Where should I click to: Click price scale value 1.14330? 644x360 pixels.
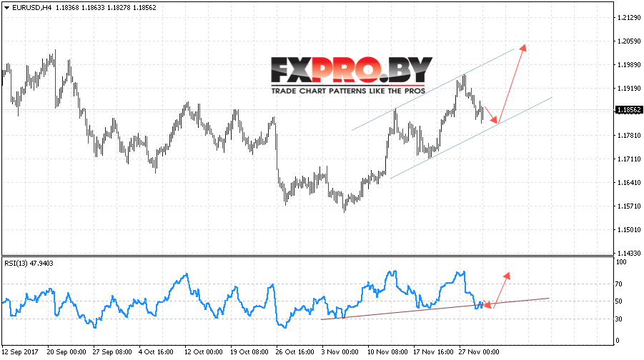(629, 254)
